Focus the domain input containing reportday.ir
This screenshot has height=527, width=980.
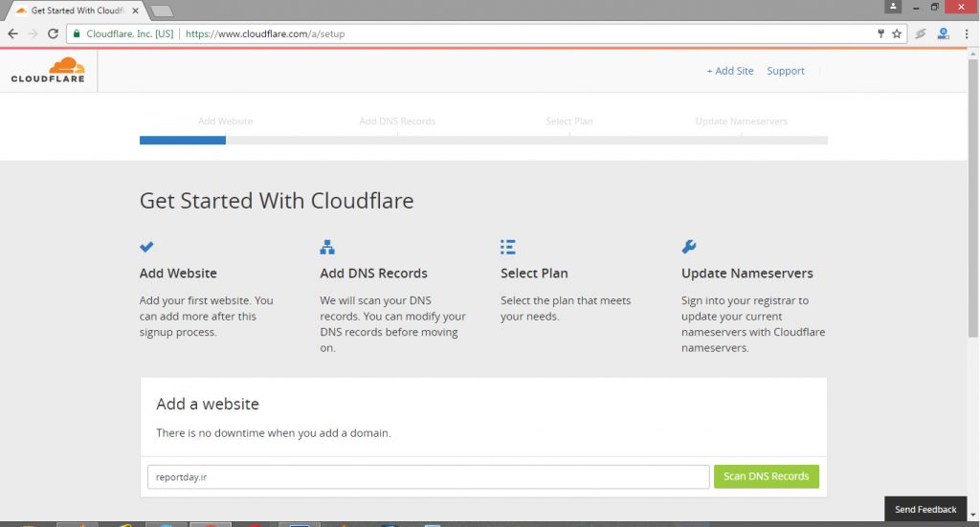[428, 476]
